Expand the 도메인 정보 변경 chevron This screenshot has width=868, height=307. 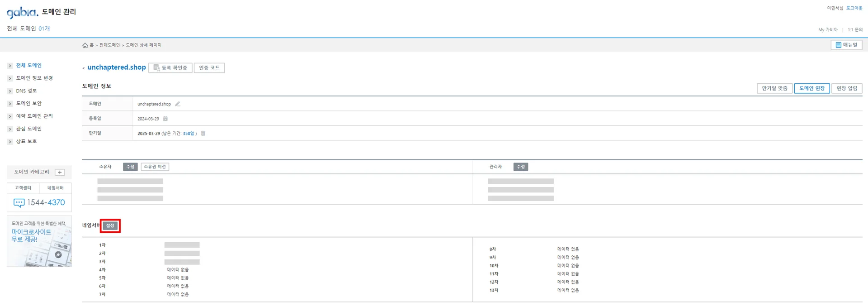9,78
